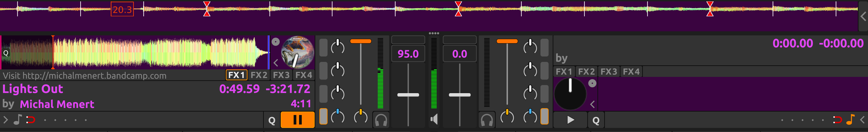Toggle channel 2 highlighted filter enable button
This screenshot has height=132, width=868.
545,116
